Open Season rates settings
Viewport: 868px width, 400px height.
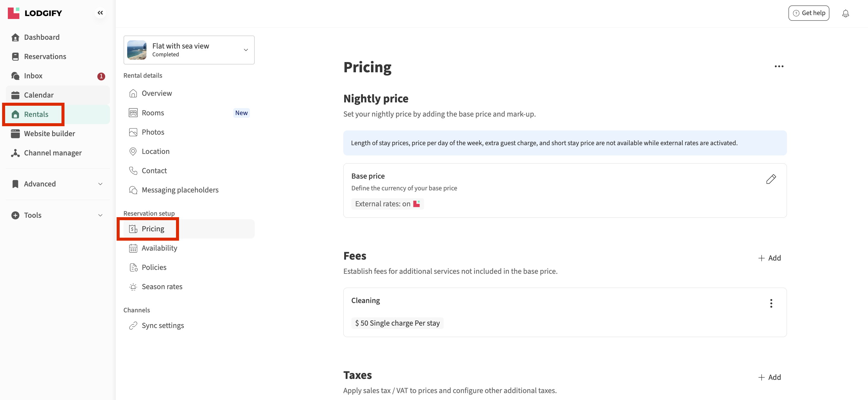coord(162,286)
